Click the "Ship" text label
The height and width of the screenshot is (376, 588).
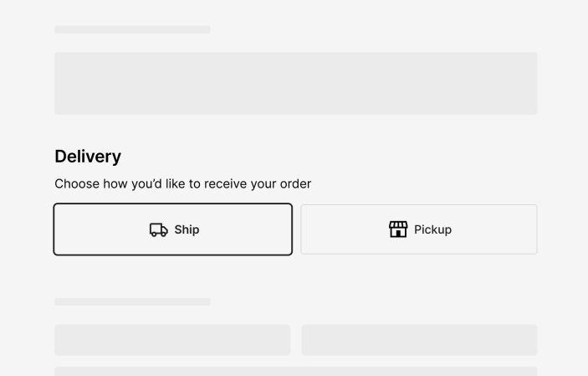click(x=187, y=229)
